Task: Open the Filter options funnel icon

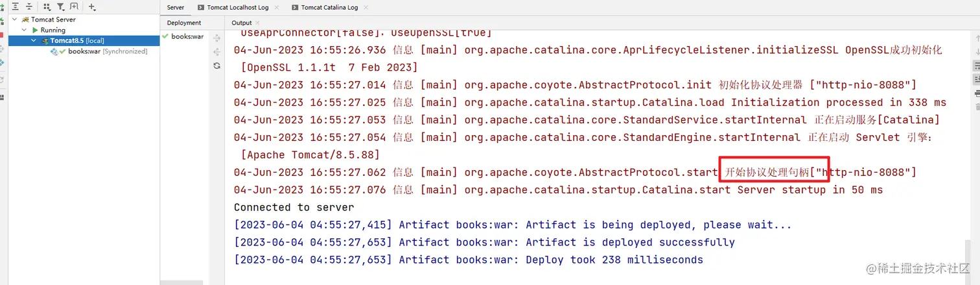Action: tap(60, 7)
